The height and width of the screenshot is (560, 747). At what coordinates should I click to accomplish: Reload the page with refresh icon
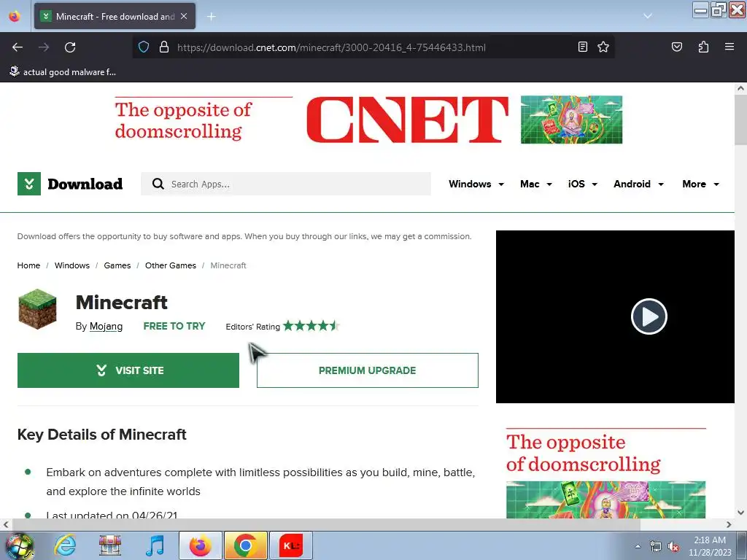70,47
